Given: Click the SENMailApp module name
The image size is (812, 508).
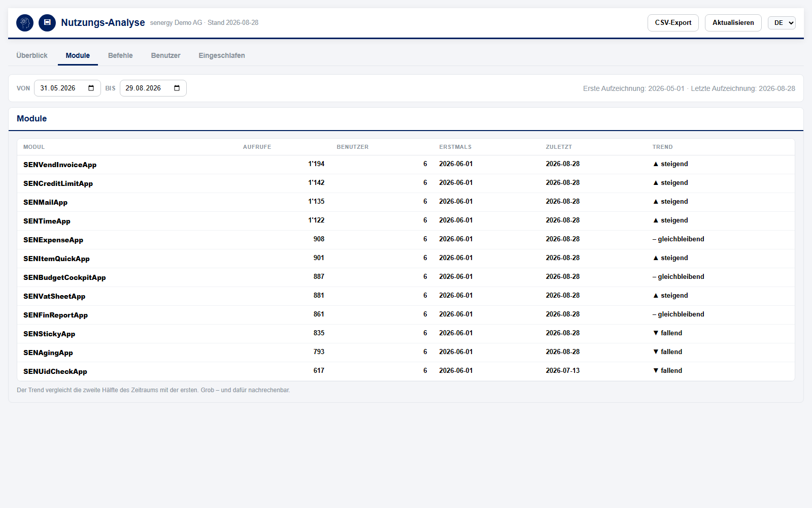Looking at the screenshot, I should point(45,202).
